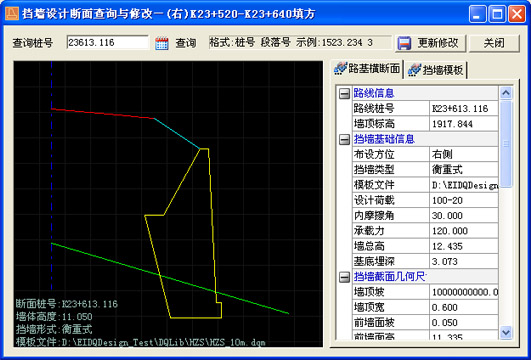The width and height of the screenshot is (531, 360).
Task: Click the 关闭 button
Action: pyautogui.click(x=494, y=43)
